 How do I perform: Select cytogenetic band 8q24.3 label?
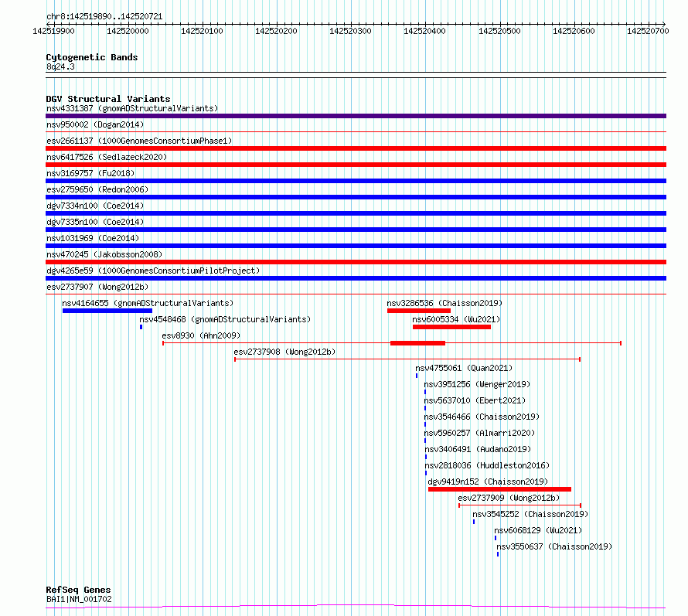click(60, 66)
